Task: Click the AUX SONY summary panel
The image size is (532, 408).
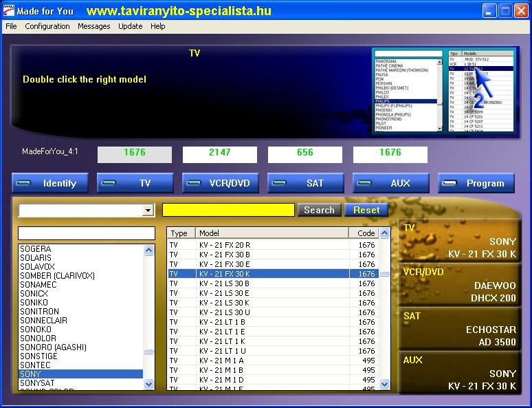Action: click(x=459, y=373)
